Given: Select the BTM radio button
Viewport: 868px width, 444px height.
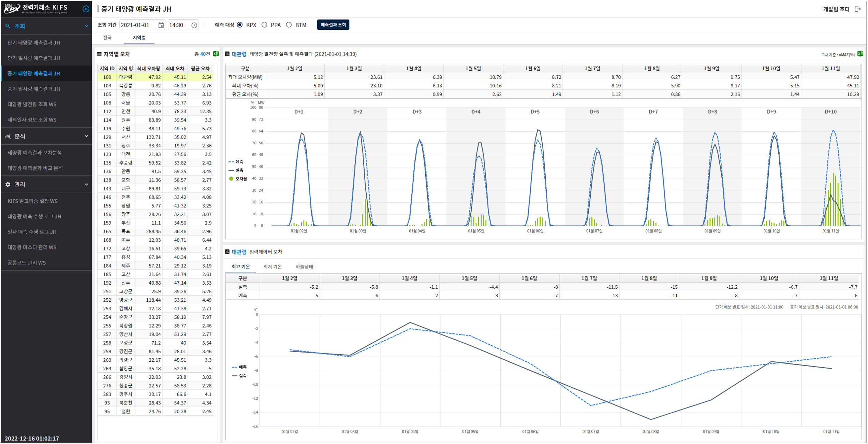Looking at the screenshot, I should pyautogui.click(x=289, y=25).
